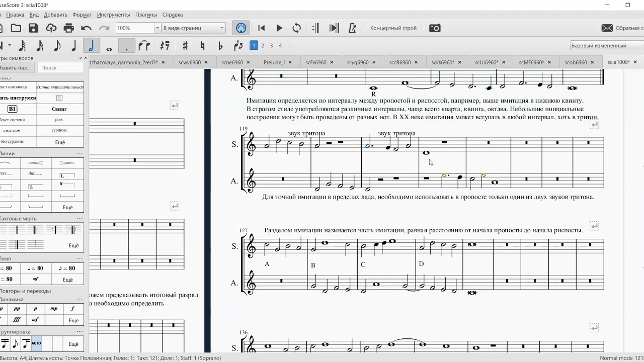Apply sharp accidental
This screenshot has height=362, width=644.
click(185, 46)
